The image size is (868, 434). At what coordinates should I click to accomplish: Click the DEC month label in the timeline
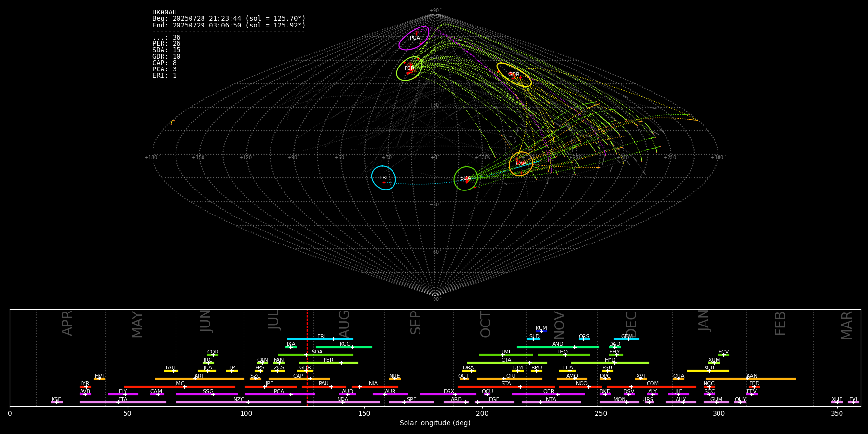click(631, 323)
